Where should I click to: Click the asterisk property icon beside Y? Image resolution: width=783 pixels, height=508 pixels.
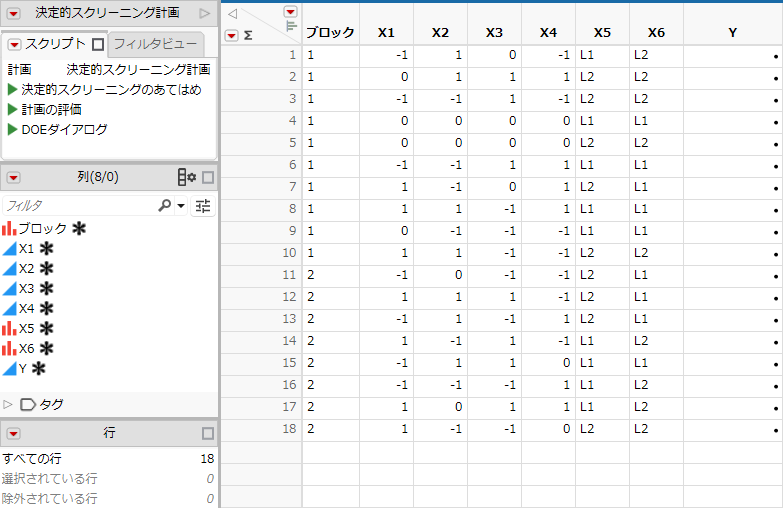tap(38, 368)
